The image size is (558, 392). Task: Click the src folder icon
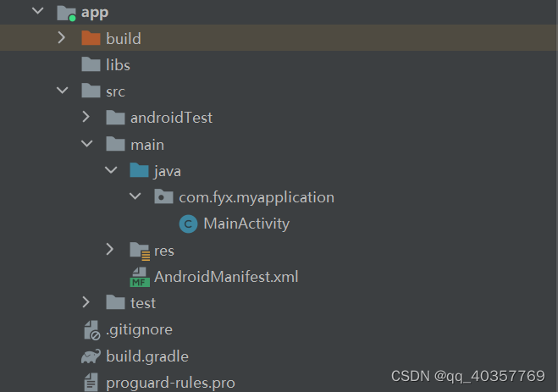[x=91, y=91]
